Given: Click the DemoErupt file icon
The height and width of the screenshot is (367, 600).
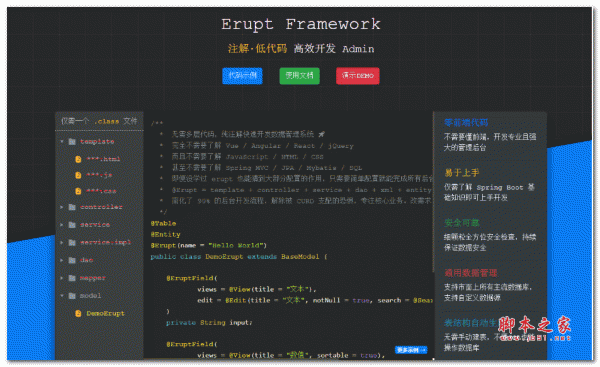Looking at the screenshot, I should pos(78,313).
